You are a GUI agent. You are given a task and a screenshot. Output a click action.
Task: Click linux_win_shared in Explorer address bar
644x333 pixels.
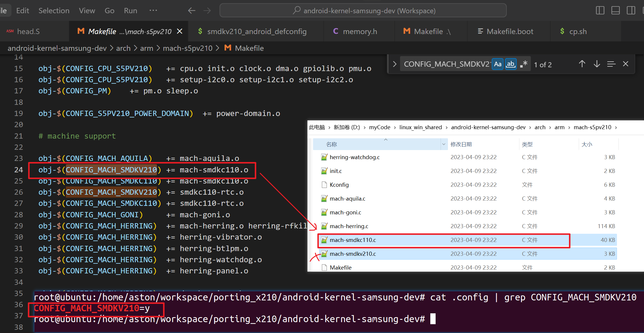[x=420, y=127]
